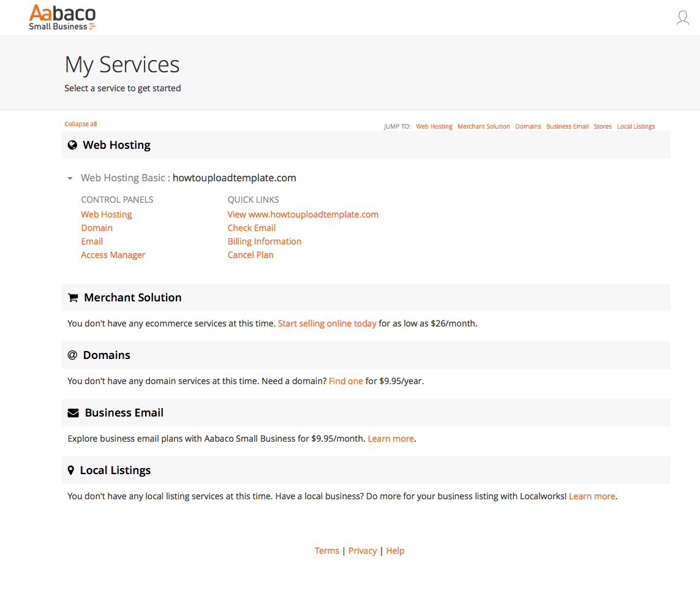Click Find one domain link
The height and width of the screenshot is (593, 700).
345,381
